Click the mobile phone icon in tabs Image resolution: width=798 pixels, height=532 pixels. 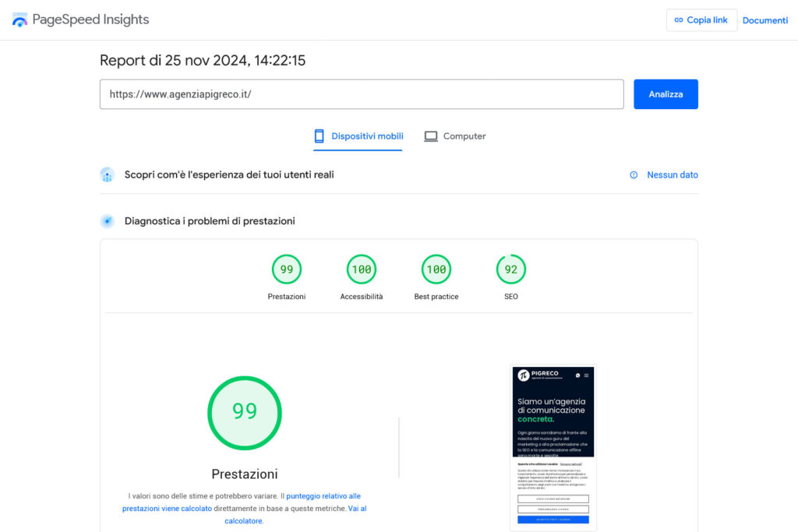(319, 136)
